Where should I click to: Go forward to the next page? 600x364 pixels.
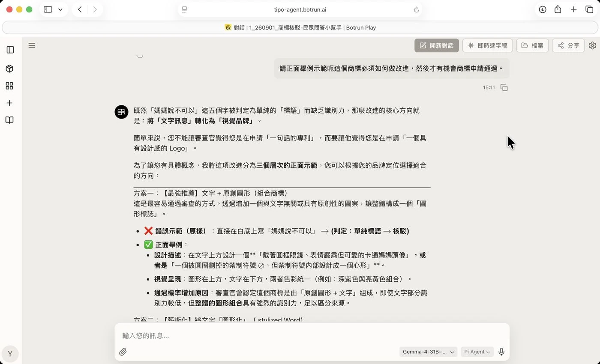click(x=95, y=9)
